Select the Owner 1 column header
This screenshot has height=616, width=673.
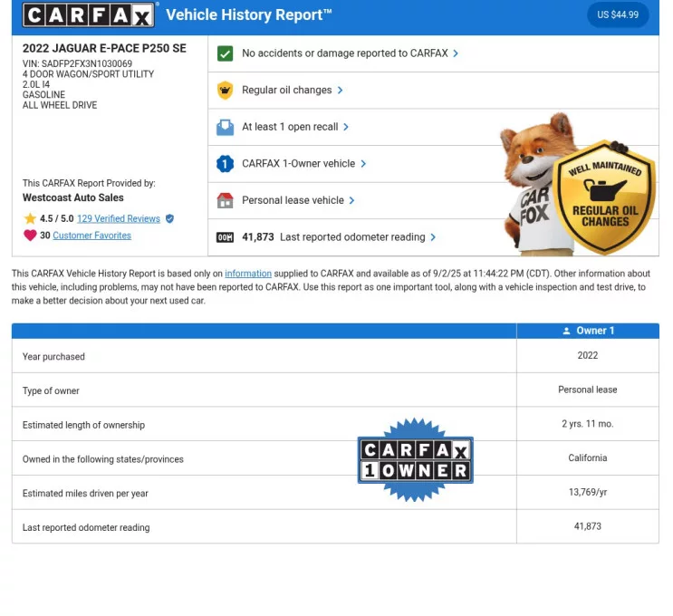pyautogui.click(x=588, y=331)
